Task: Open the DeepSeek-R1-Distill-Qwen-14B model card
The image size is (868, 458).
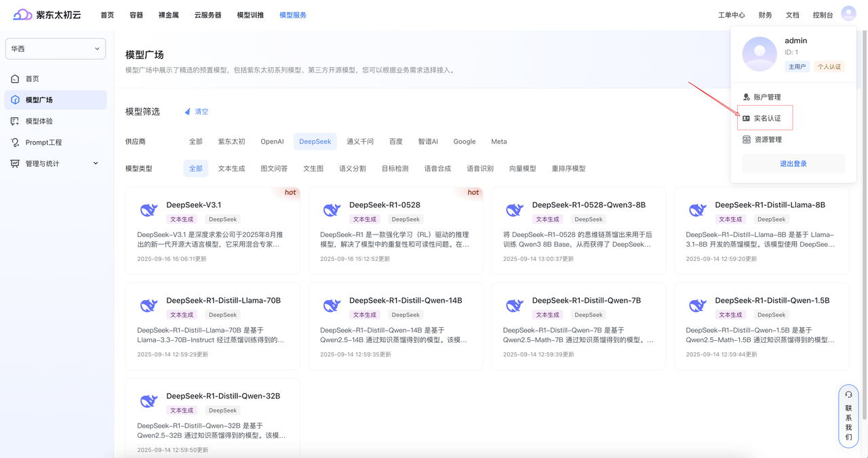Action: 395,326
